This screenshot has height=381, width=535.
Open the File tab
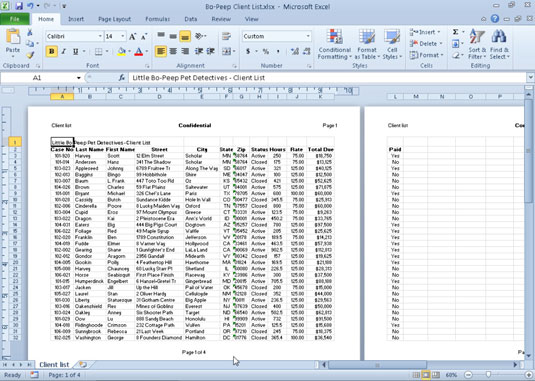tap(15, 19)
